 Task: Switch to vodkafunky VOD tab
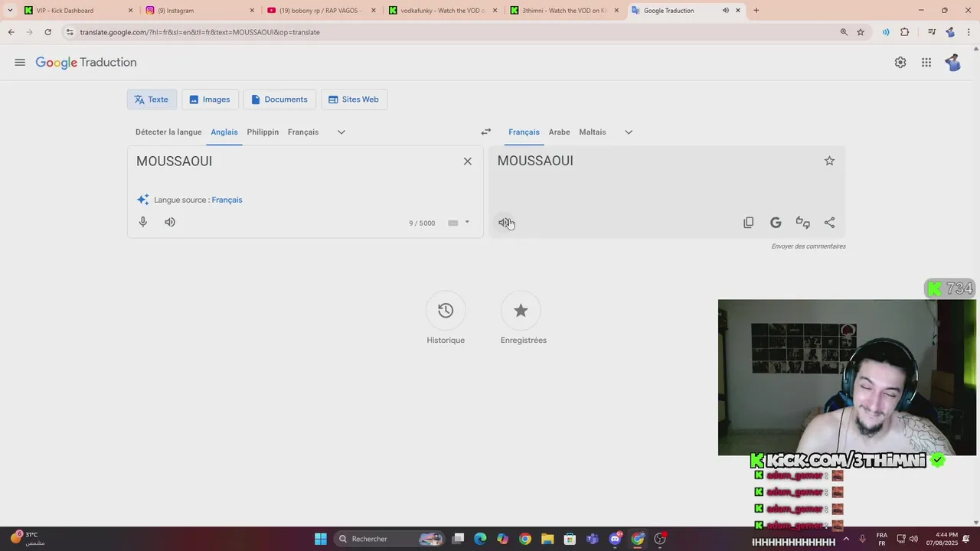(442, 11)
